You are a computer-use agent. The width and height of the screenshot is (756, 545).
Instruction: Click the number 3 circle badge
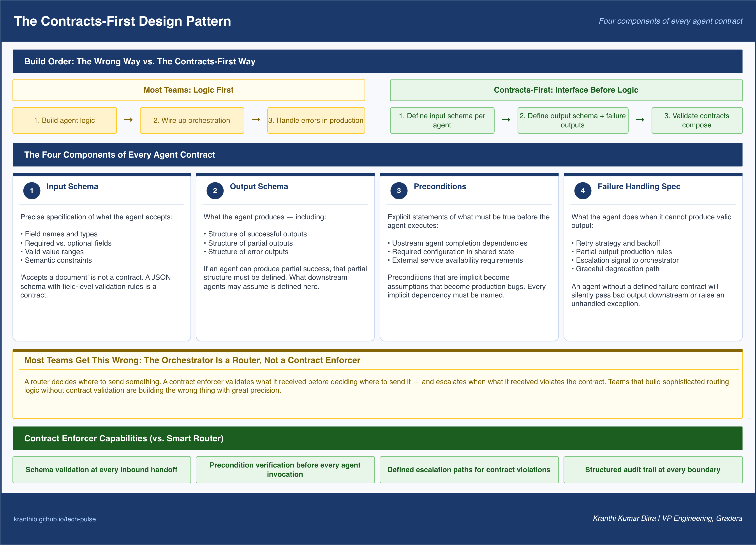coord(399,191)
